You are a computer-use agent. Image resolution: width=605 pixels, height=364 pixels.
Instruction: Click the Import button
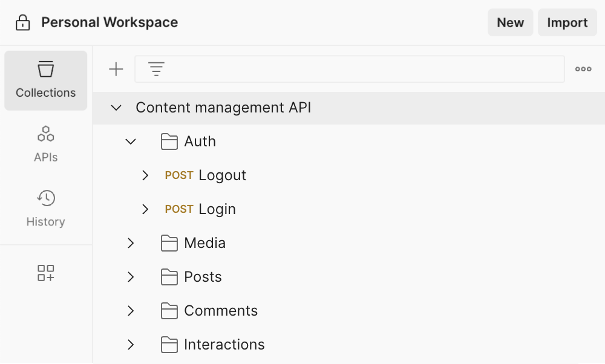click(567, 23)
